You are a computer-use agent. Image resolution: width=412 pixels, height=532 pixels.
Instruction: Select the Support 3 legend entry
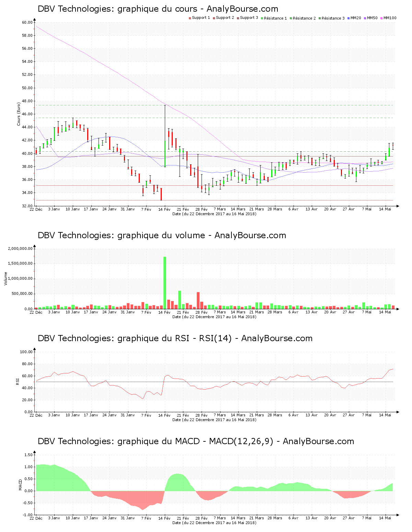tap(247, 18)
